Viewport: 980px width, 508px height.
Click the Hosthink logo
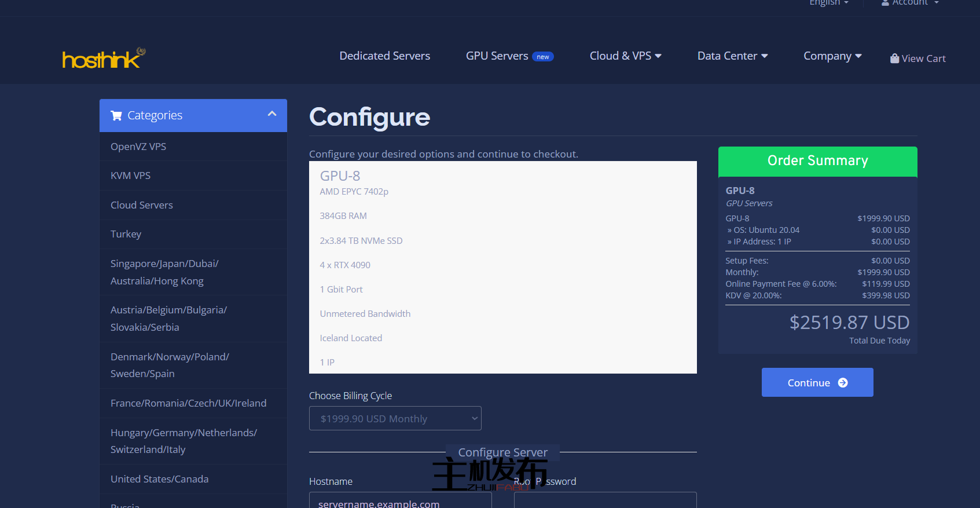click(103, 59)
